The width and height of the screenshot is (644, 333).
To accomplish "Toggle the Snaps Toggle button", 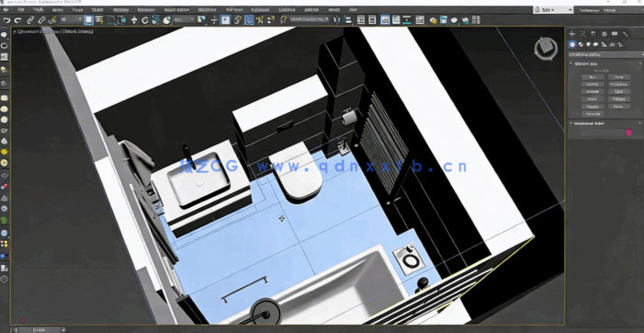I will click(237, 19).
